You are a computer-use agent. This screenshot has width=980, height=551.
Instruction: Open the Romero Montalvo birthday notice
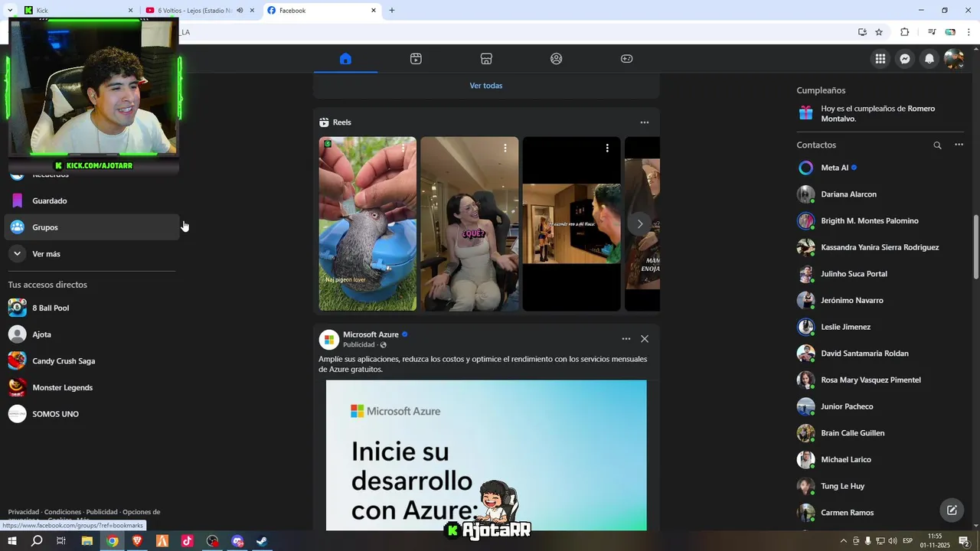pyautogui.click(x=880, y=113)
